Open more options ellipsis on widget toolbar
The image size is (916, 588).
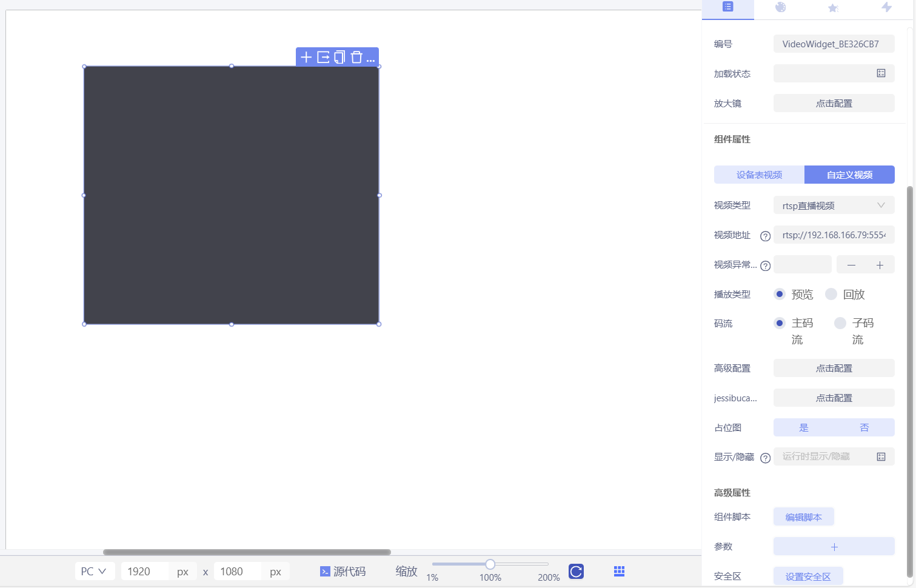click(370, 59)
